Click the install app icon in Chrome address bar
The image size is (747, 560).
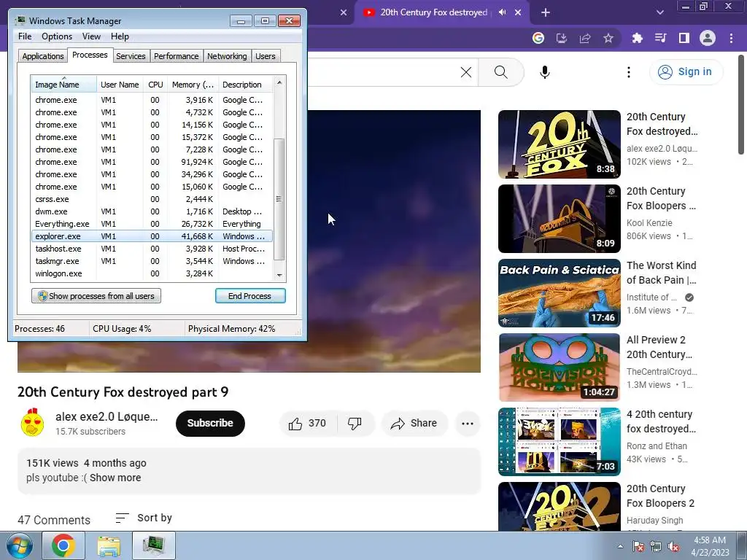tap(562, 38)
